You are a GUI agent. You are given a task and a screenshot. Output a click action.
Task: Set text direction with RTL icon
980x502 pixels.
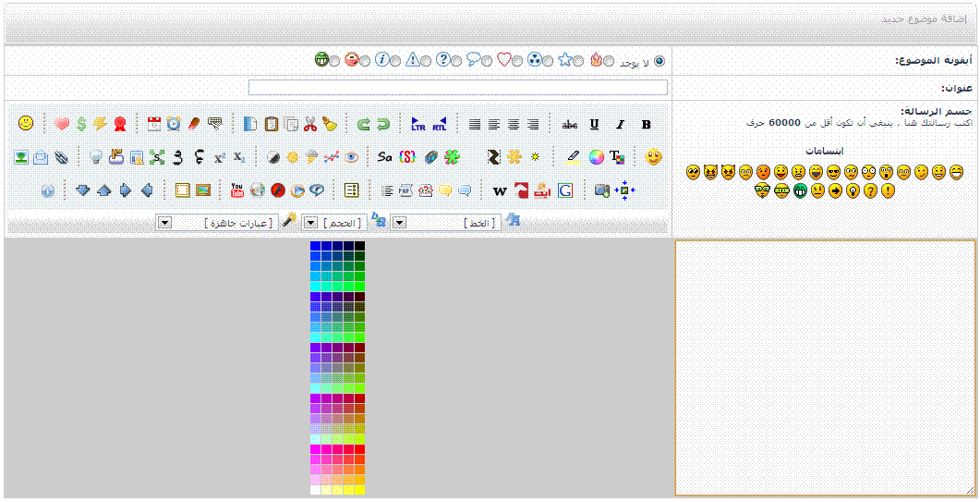coord(440,124)
